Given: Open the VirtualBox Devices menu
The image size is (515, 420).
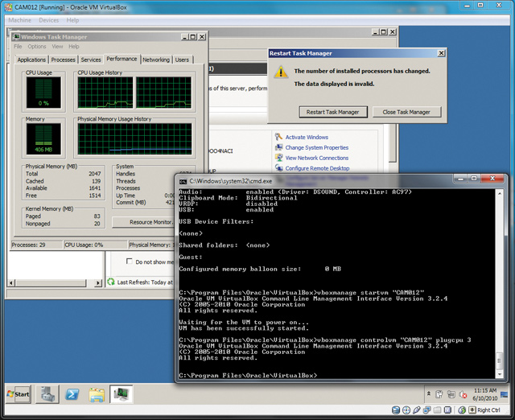Looking at the screenshot, I should coord(48,20).
